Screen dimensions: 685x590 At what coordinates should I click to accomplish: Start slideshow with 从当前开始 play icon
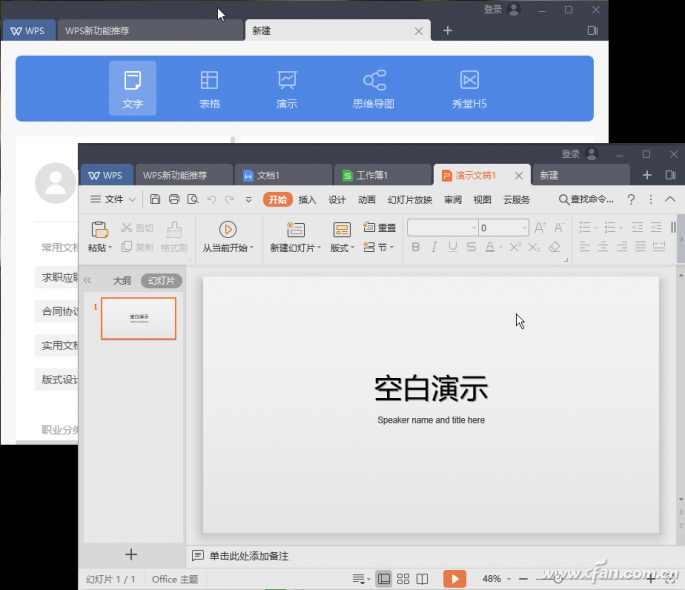click(x=227, y=229)
